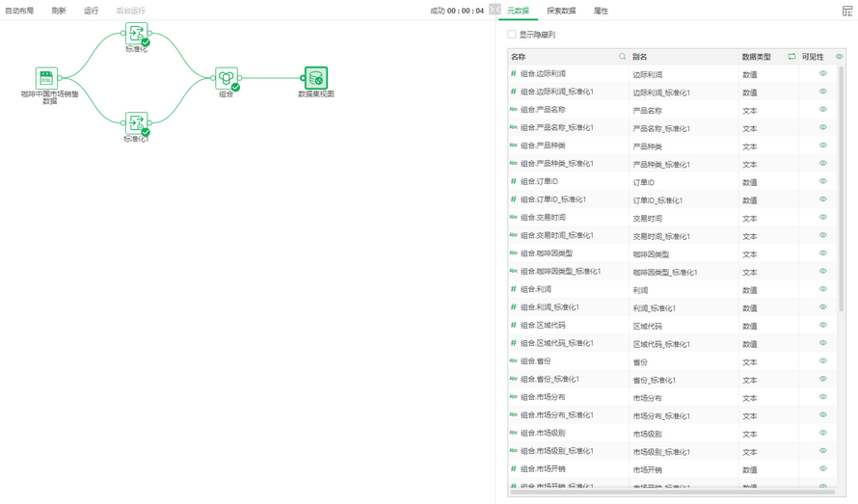Click the 数据类型 cell of 组合.市场级别
The height and width of the screenshot is (504, 858).
pos(768,434)
